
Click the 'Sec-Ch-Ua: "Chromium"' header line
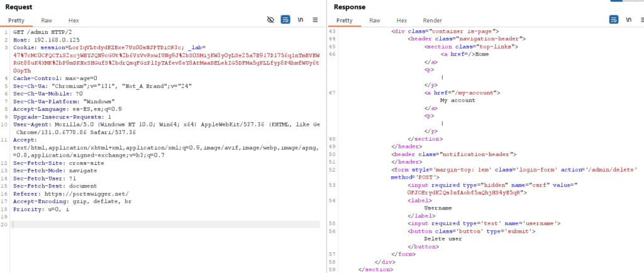click(x=103, y=86)
